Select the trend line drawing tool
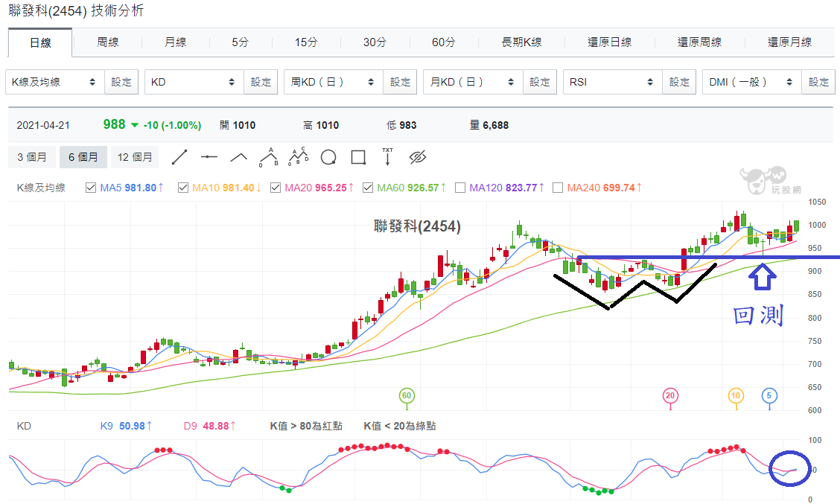Viewport: 840px width, 504px height. tap(179, 157)
